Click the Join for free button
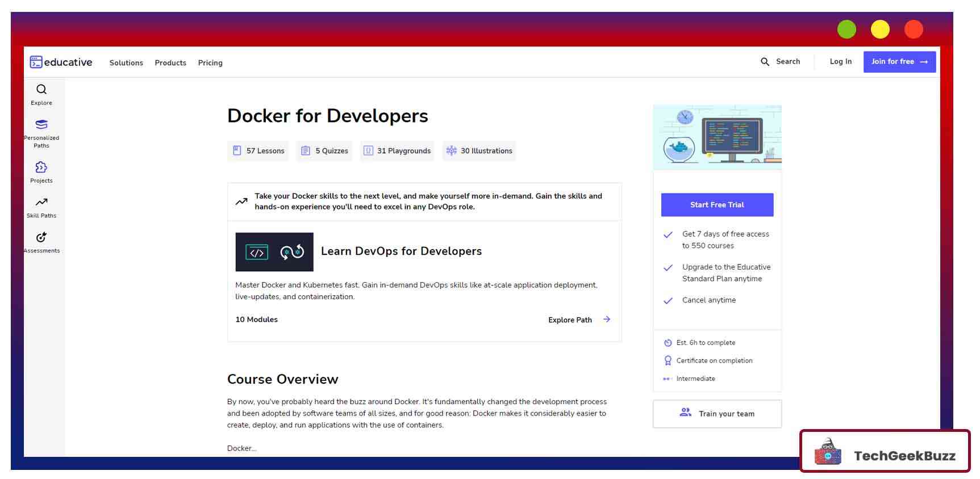The image size is (980, 479). coord(899,62)
